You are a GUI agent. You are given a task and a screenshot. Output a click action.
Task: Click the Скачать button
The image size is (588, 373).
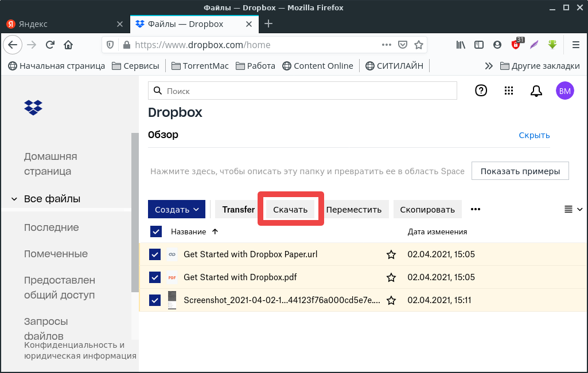[290, 209]
